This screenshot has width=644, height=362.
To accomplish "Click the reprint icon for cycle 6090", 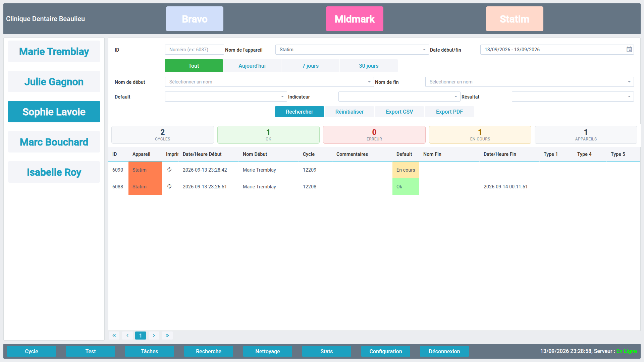I will coord(169,170).
